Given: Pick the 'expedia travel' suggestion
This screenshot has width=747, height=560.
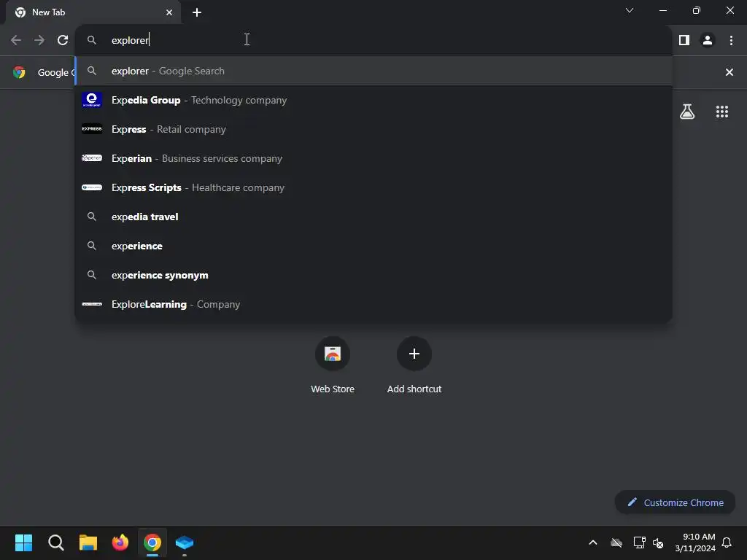Looking at the screenshot, I should [x=373, y=217].
